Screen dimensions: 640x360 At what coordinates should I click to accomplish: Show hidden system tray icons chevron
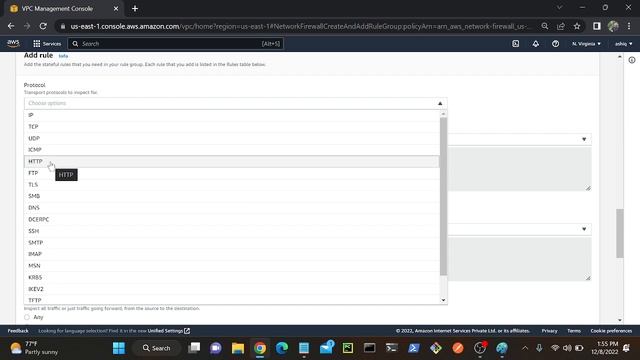click(525, 348)
